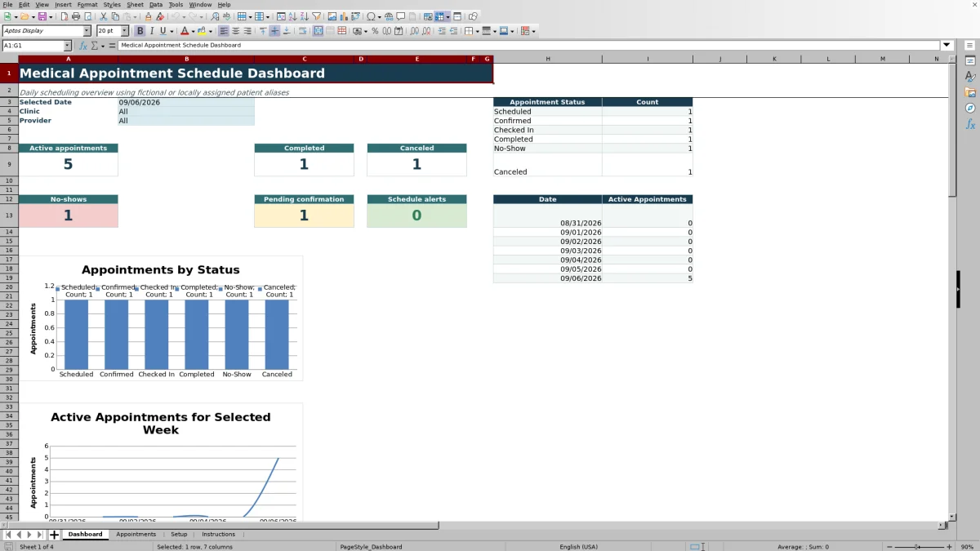This screenshot has height=551, width=980.
Task: Click the Selected Date cell 09/06/2026
Action: 186,102
